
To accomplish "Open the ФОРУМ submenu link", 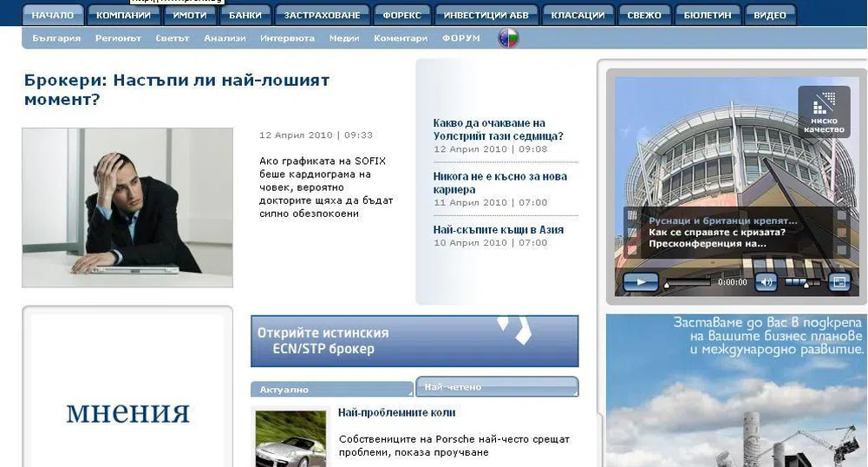I will (x=461, y=38).
